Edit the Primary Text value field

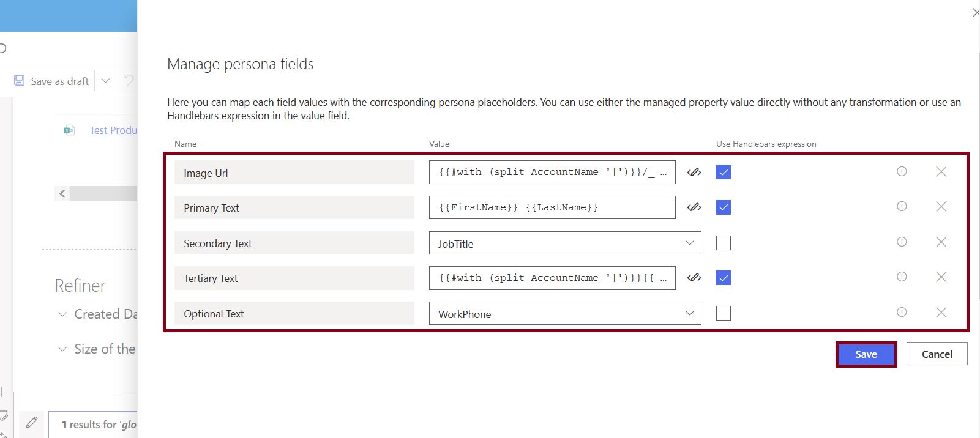click(552, 207)
